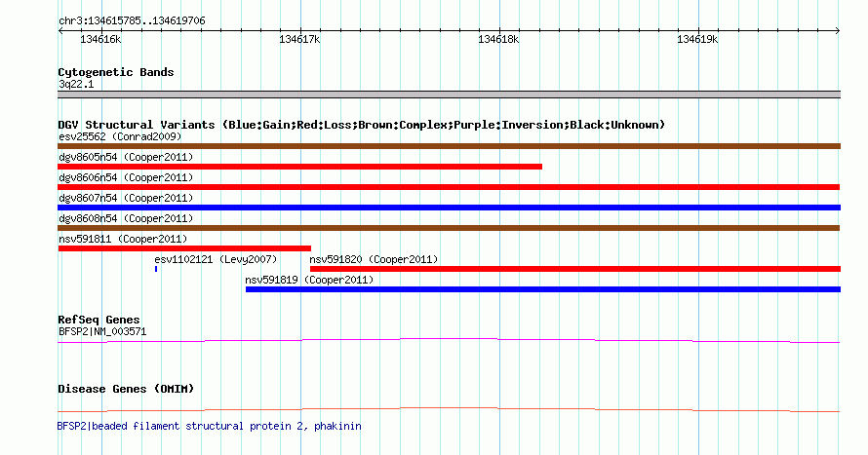Click the BFSP2|NM_003571 RefSeq gene label
This screenshot has width=868, height=455.
click(102, 331)
